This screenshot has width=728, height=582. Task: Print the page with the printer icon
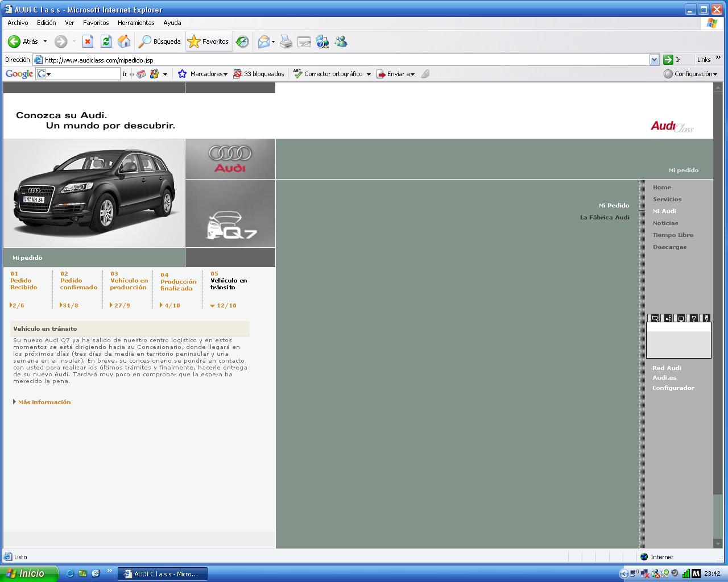click(286, 41)
